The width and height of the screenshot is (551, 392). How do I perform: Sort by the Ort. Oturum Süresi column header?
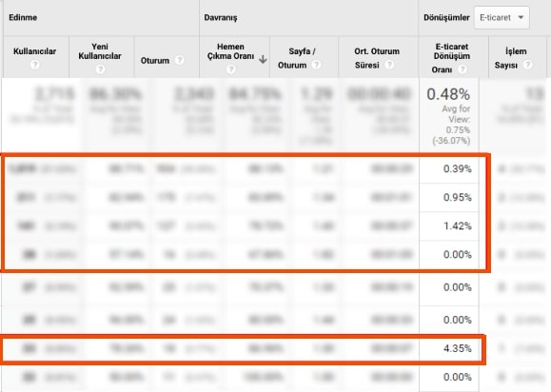pos(377,58)
